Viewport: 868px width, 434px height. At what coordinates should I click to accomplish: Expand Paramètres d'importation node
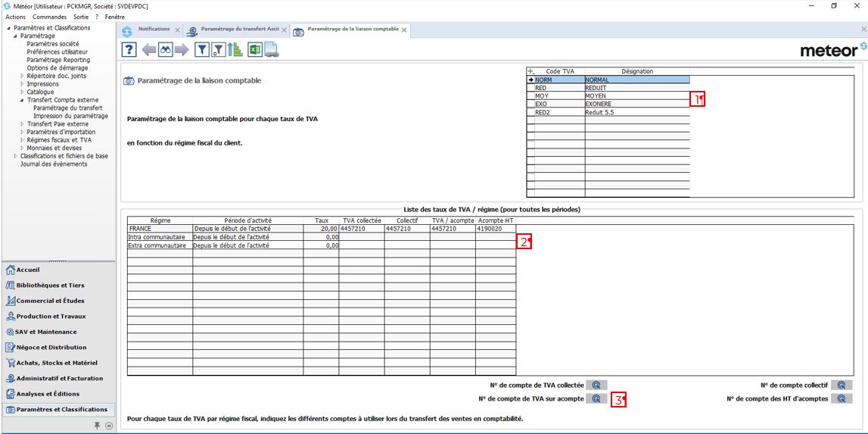pos(22,132)
